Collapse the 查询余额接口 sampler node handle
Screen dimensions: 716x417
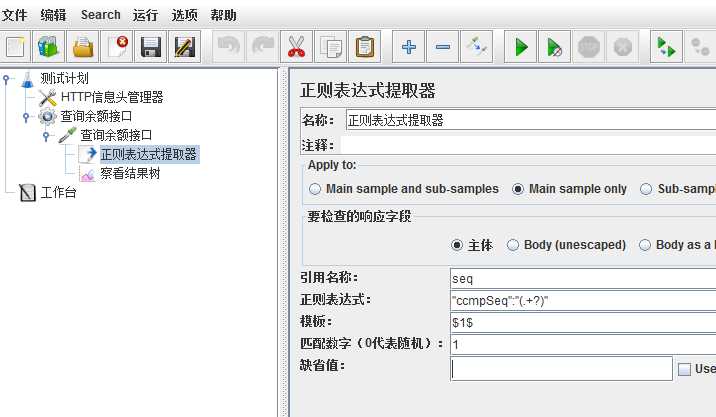(46, 136)
